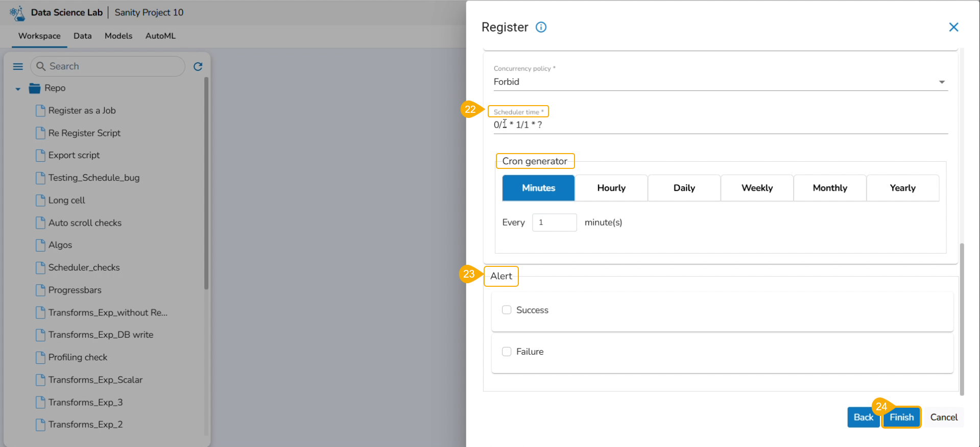Screen dimensions: 980x447
Task: Enable the Failure alert checkbox
Action: (507, 352)
